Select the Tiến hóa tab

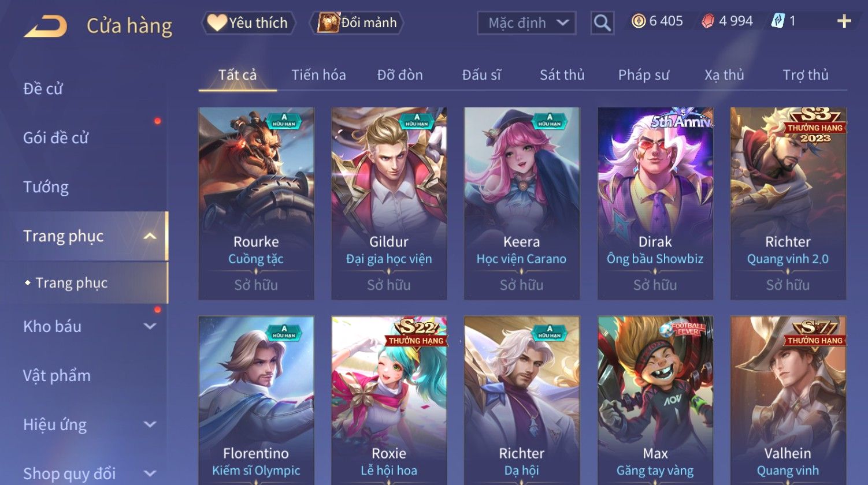(x=318, y=75)
